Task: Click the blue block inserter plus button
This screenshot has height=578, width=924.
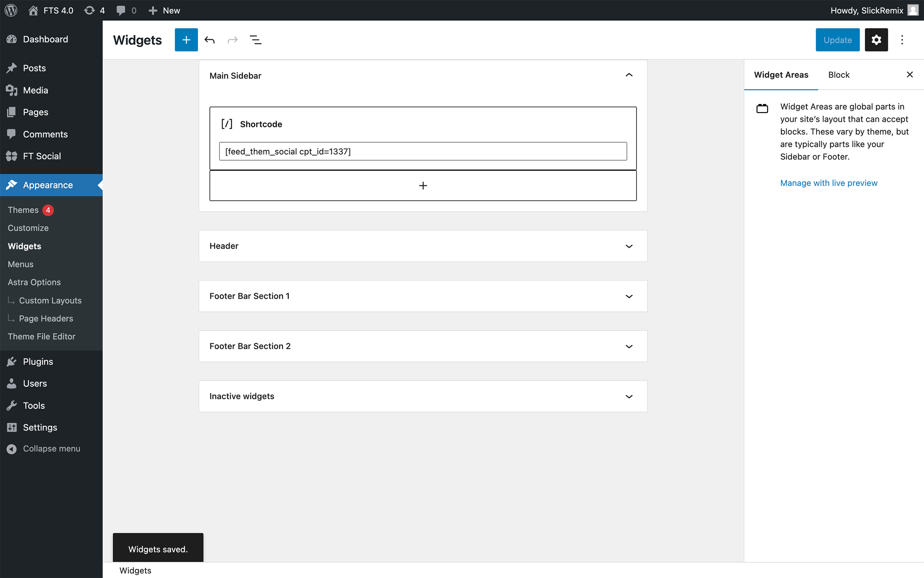Action: [x=186, y=40]
